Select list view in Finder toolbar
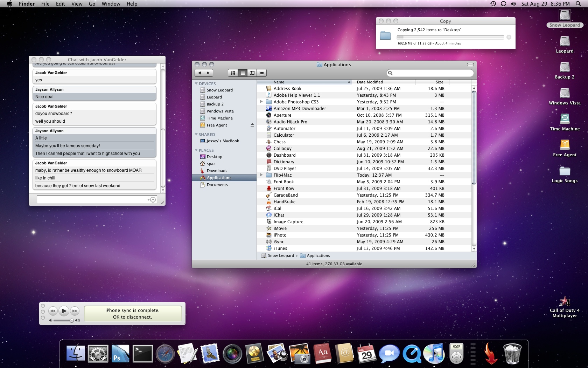The width and height of the screenshot is (588, 368). 242,73
